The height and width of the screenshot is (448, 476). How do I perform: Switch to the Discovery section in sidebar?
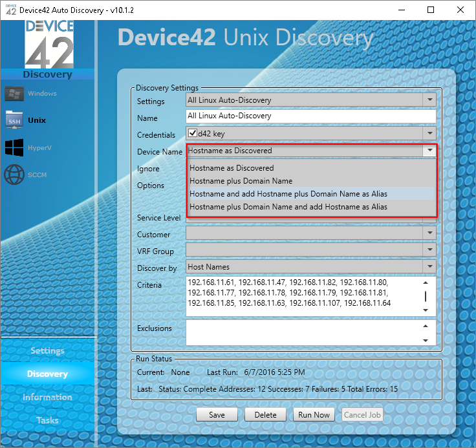[x=47, y=374]
